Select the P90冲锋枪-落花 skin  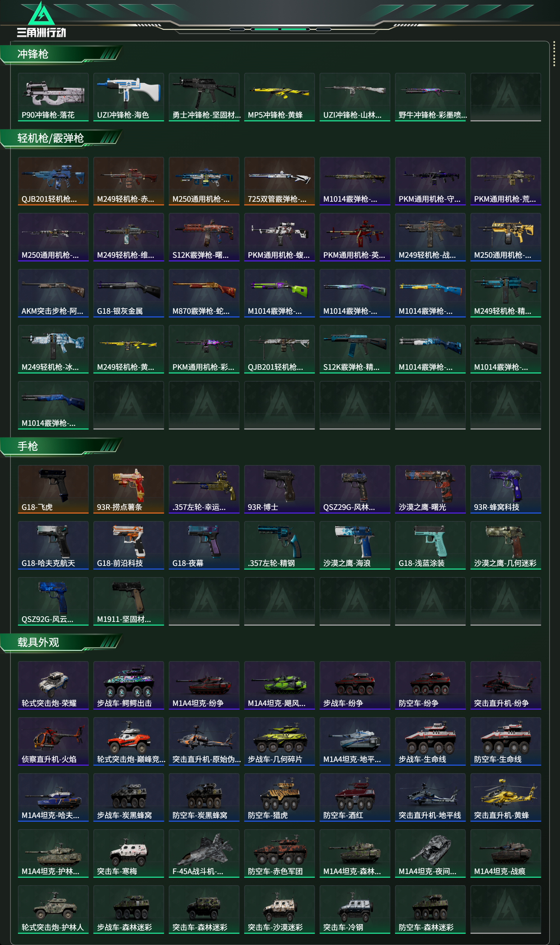point(53,97)
